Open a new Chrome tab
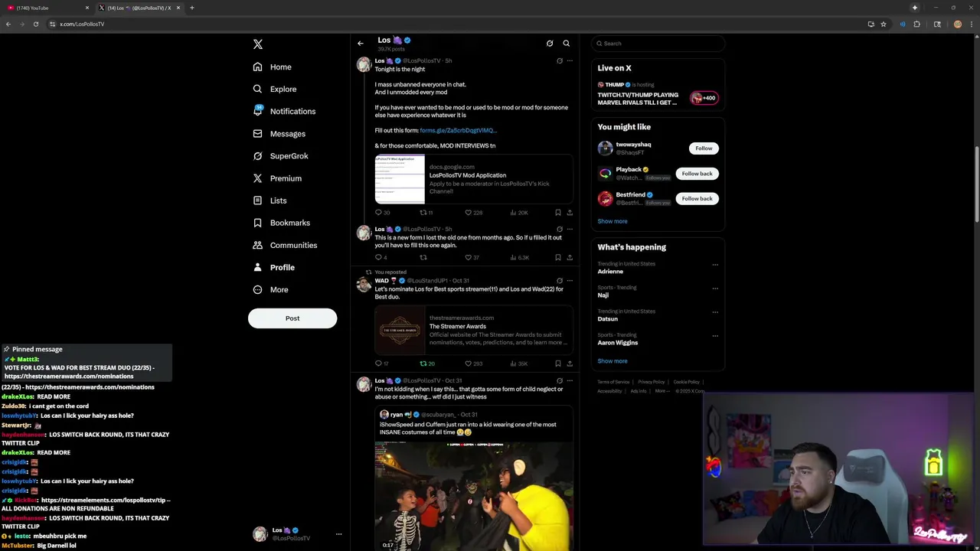Viewport: 980px width, 551px height. click(192, 8)
